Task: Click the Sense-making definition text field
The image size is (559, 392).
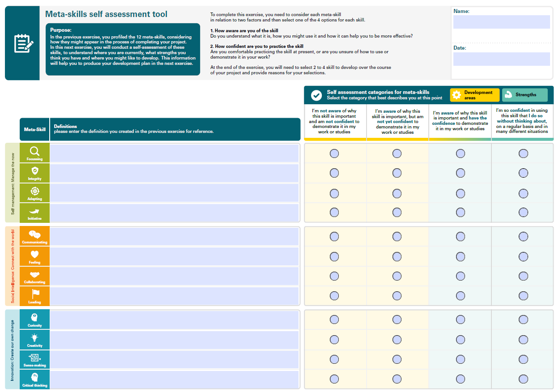Action: (x=174, y=359)
